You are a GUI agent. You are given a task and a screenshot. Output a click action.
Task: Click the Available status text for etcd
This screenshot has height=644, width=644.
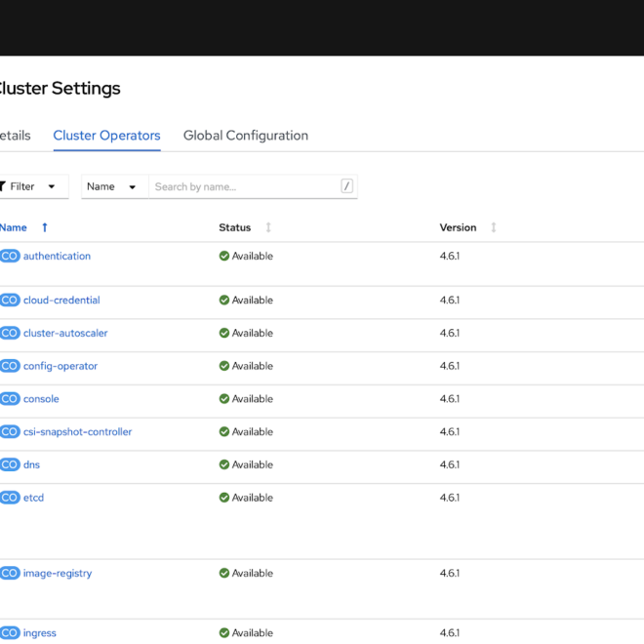253,498
